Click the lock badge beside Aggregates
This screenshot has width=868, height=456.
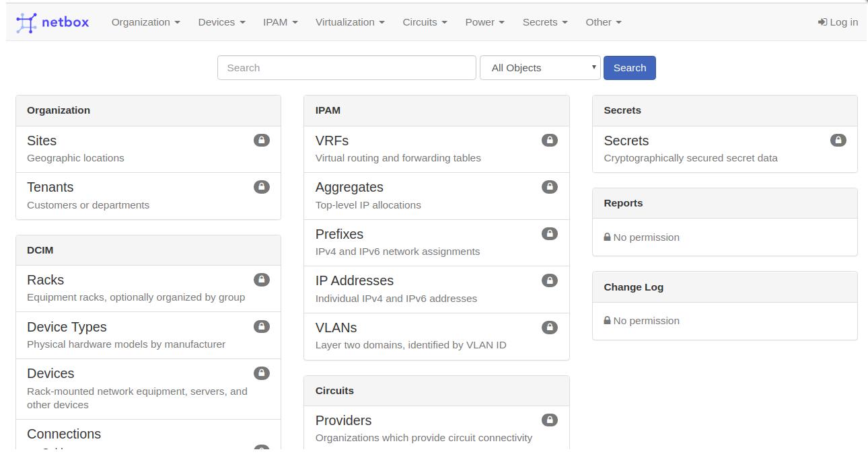tap(550, 187)
